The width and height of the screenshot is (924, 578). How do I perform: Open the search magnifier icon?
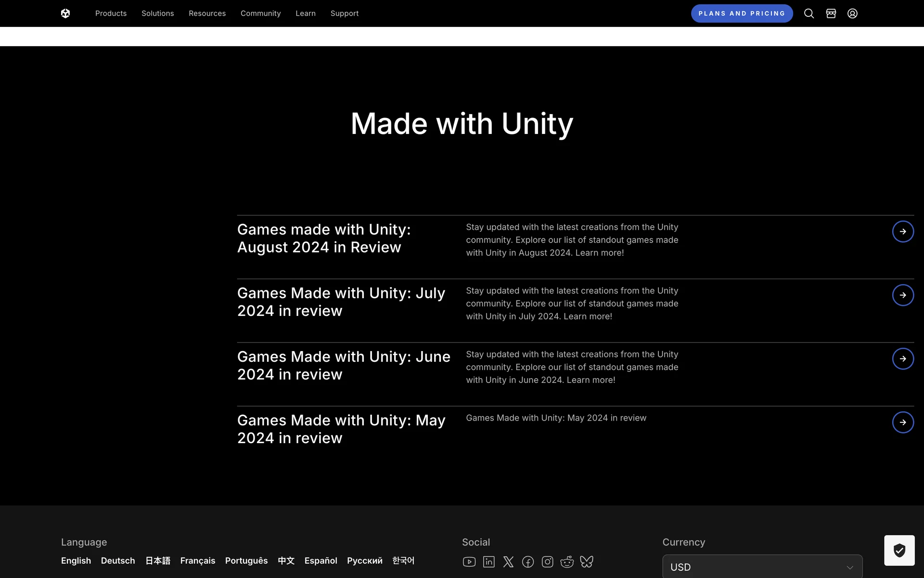click(x=809, y=13)
